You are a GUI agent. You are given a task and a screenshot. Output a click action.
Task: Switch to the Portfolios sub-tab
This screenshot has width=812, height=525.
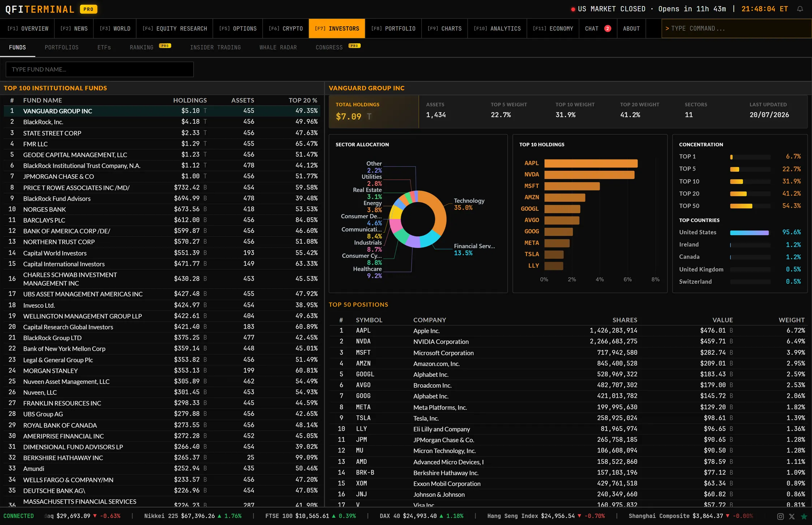[61, 47]
